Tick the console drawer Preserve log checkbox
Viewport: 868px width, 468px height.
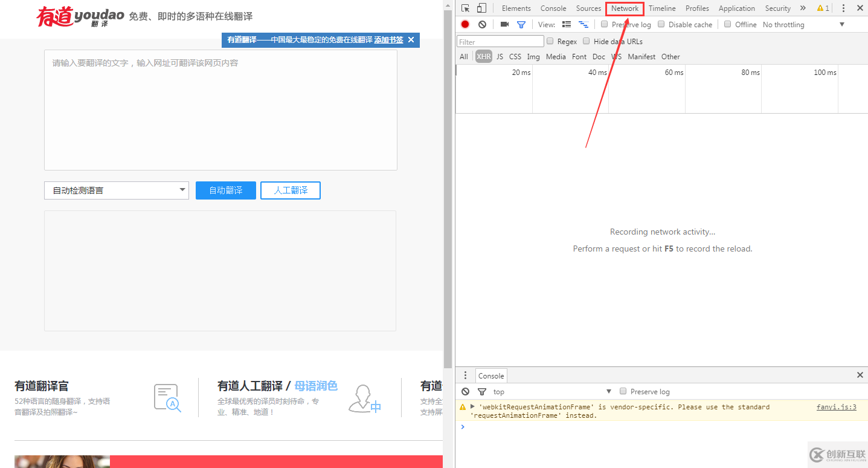(x=623, y=391)
